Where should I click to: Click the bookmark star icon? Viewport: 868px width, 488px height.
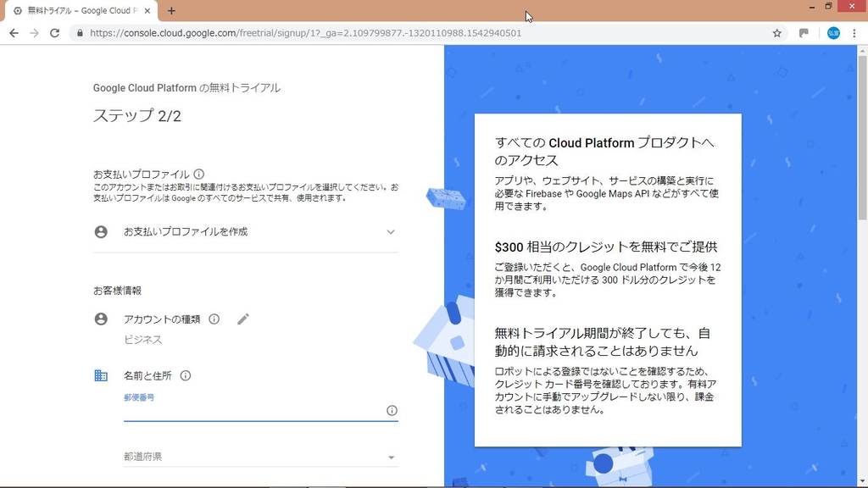(x=776, y=33)
